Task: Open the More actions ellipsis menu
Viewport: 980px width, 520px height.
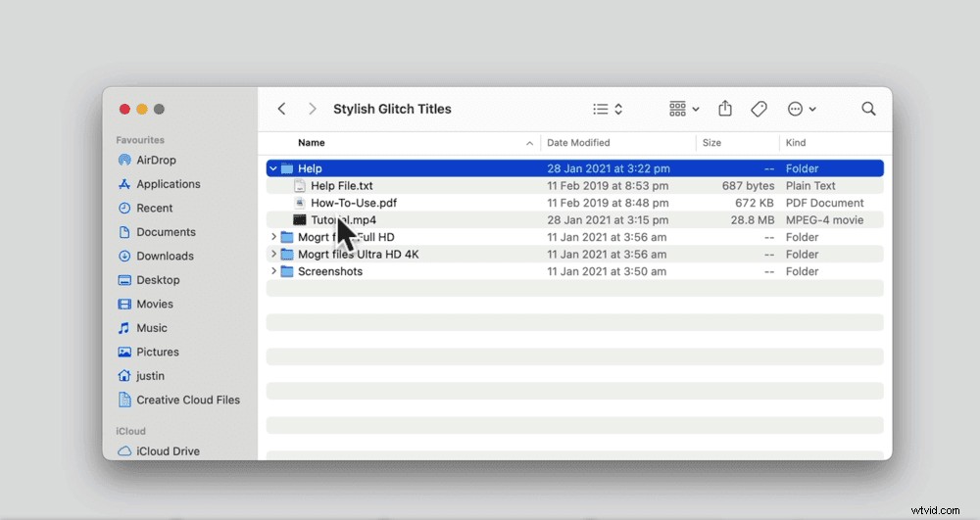Action: coord(802,109)
